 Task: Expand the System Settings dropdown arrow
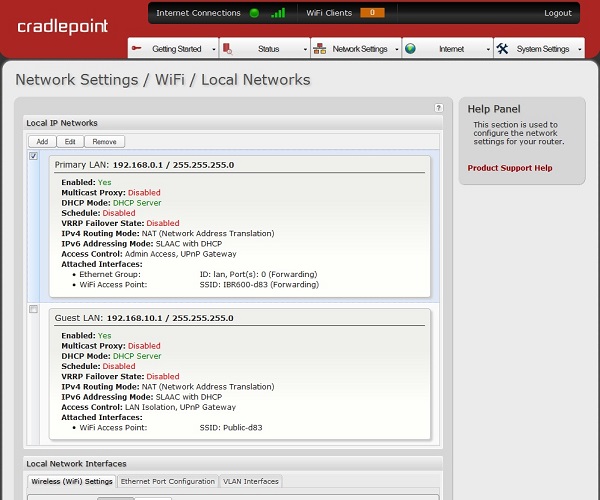[x=578, y=49]
